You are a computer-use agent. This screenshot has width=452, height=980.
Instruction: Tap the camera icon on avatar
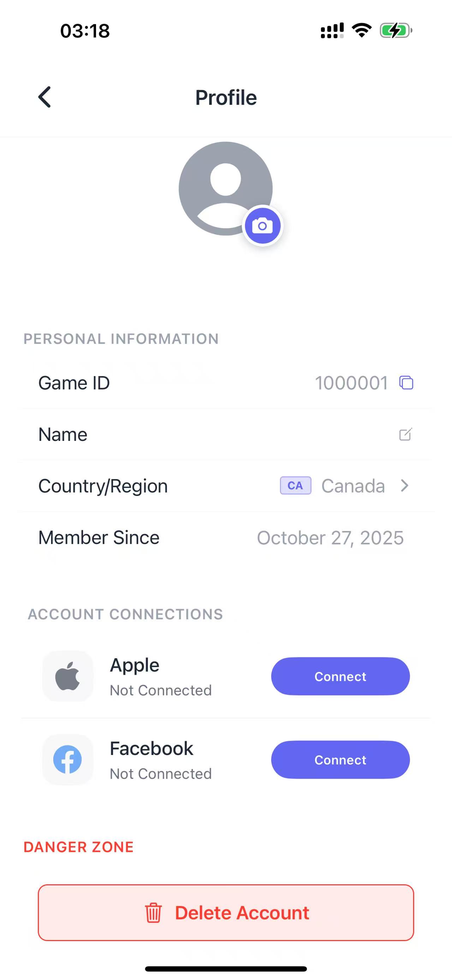[262, 226]
